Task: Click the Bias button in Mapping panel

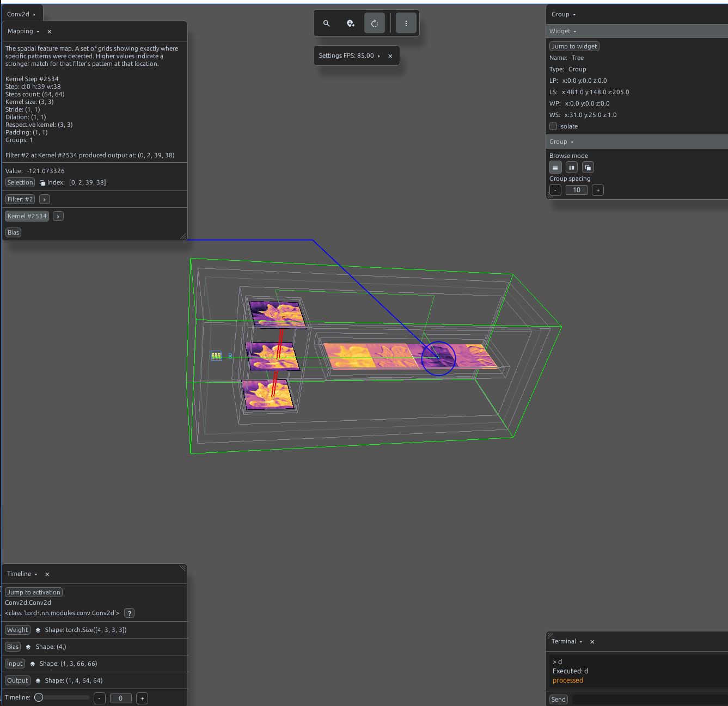Action: coord(13,232)
